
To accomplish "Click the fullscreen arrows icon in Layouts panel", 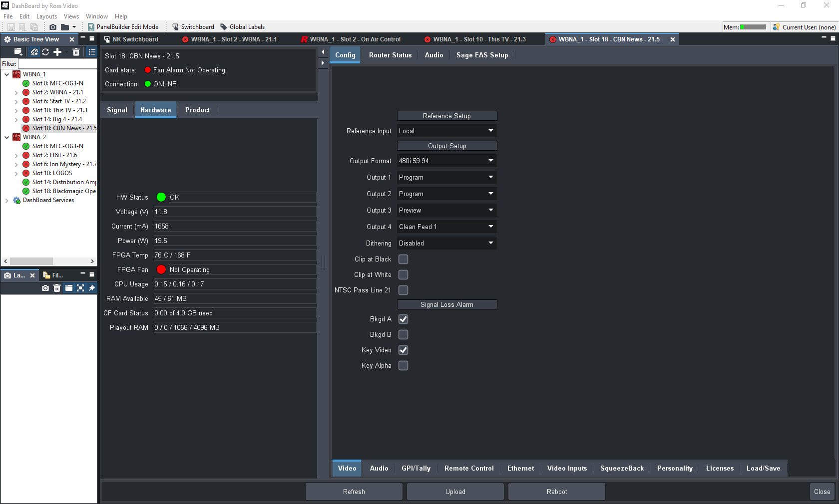I will [x=80, y=288].
